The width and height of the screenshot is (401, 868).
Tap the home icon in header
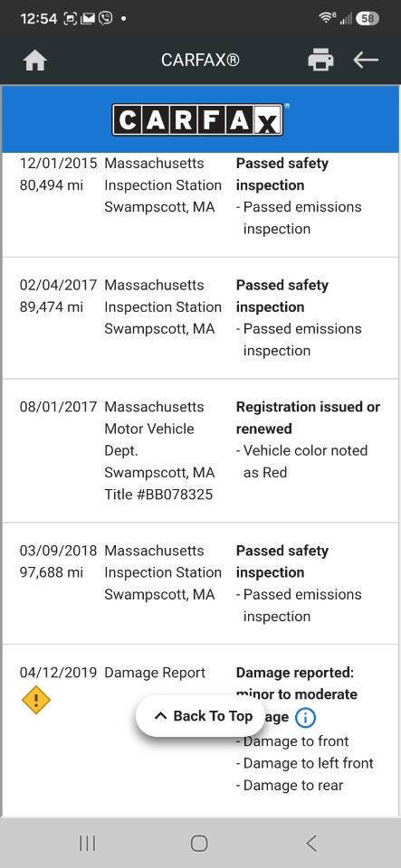click(35, 61)
